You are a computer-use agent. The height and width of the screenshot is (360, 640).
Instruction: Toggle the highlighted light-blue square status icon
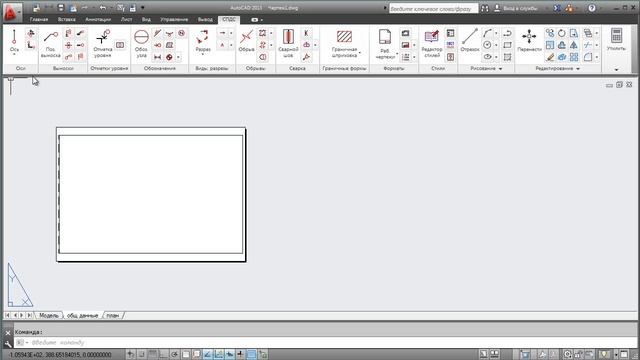click(251, 354)
